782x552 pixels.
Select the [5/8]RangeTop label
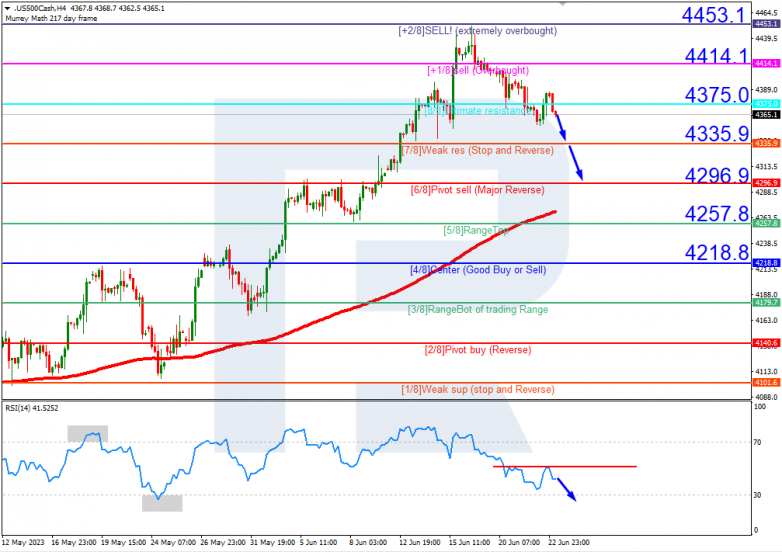coord(476,230)
